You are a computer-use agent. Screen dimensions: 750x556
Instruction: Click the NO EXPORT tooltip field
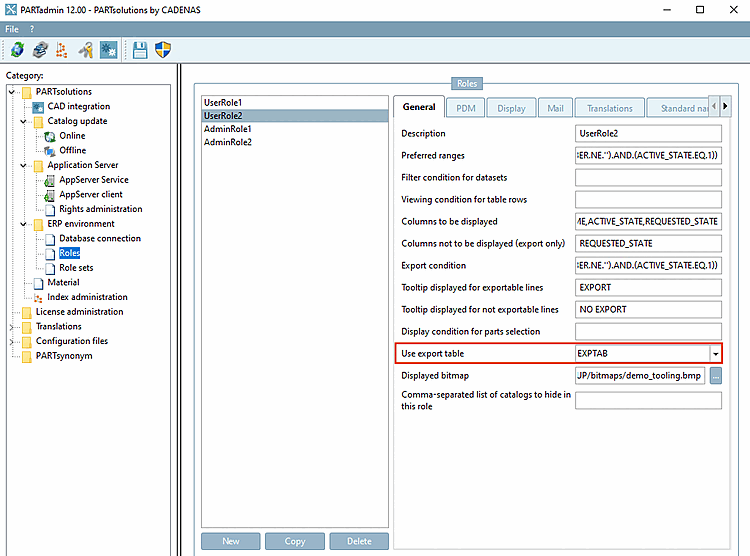648,310
